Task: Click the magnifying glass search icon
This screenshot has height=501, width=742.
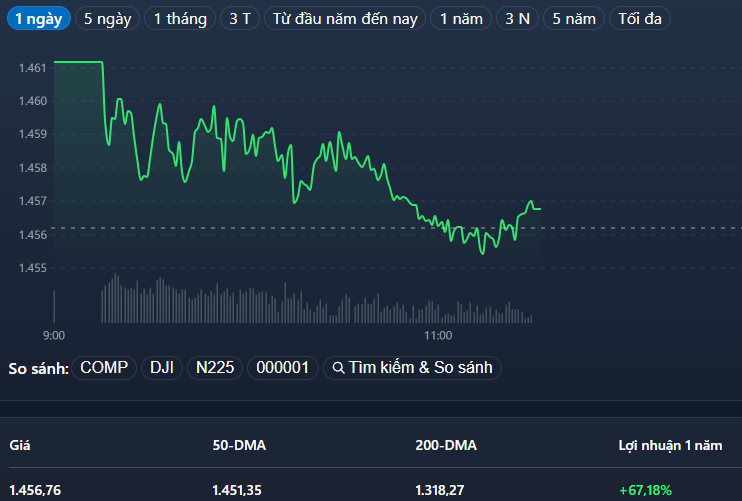Action: click(339, 368)
